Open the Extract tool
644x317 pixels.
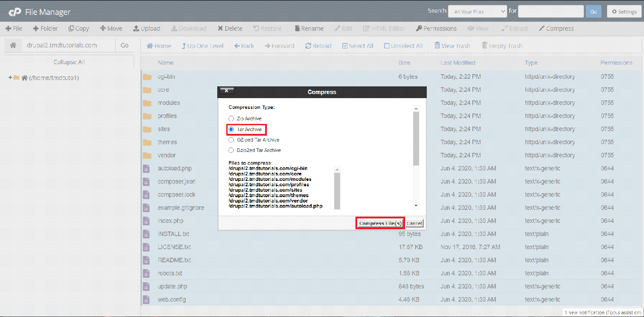(514, 28)
